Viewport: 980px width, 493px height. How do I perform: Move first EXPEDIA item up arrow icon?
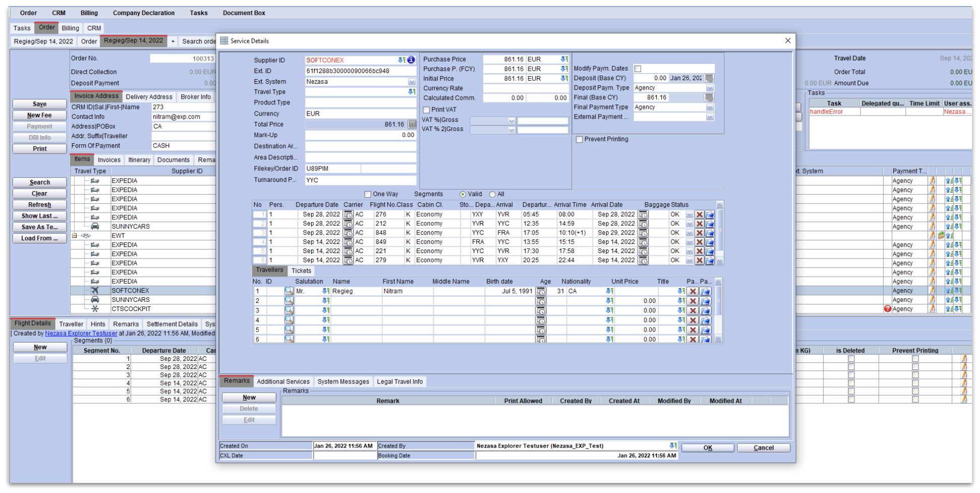(948, 181)
